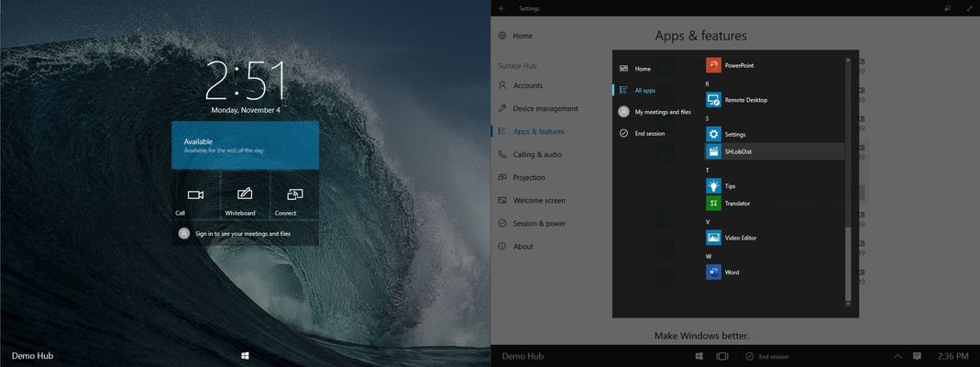Click the user avatar beside the sign-in text
This screenshot has width=980, height=367.
click(183, 233)
